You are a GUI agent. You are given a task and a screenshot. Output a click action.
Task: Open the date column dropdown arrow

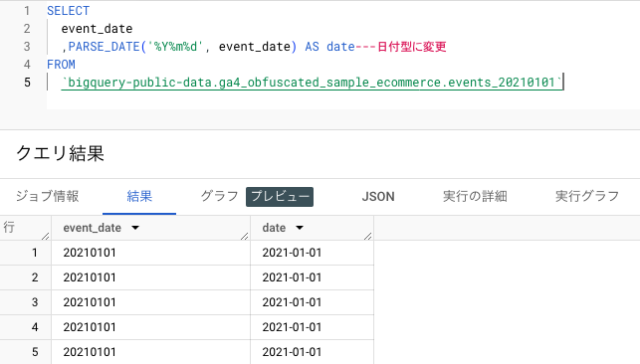pos(300,228)
